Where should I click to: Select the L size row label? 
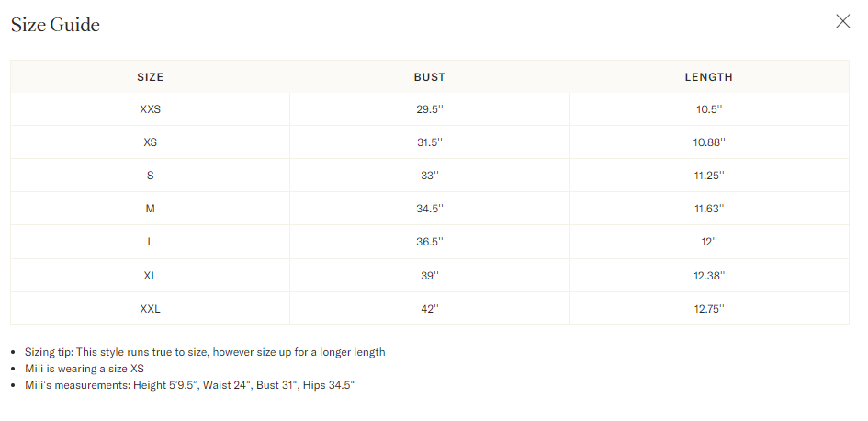[x=150, y=242]
